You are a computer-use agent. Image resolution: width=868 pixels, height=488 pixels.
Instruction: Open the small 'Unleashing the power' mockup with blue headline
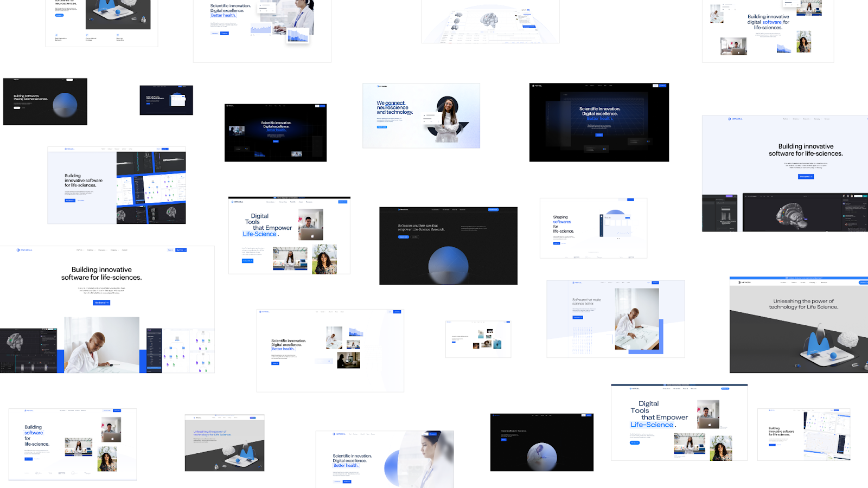click(x=225, y=443)
